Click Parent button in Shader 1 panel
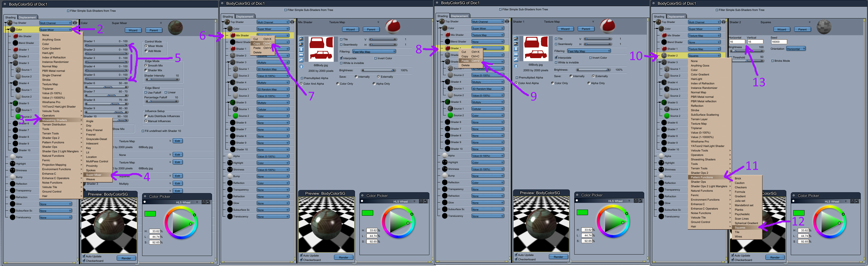This screenshot has height=266, width=868. pos(586,29)
